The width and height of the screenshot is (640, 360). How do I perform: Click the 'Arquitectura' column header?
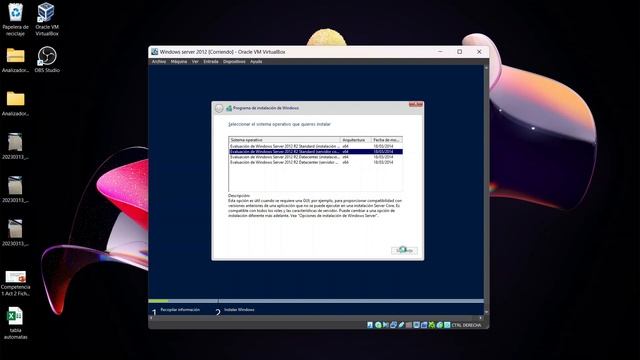coord(356,140)
